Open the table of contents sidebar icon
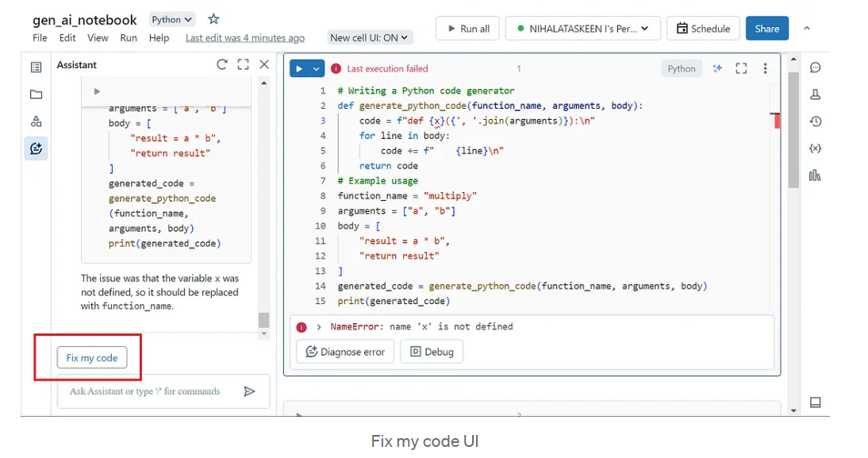Screen dimensions: 868x458 pyautogui.click(x=36, y=67)
